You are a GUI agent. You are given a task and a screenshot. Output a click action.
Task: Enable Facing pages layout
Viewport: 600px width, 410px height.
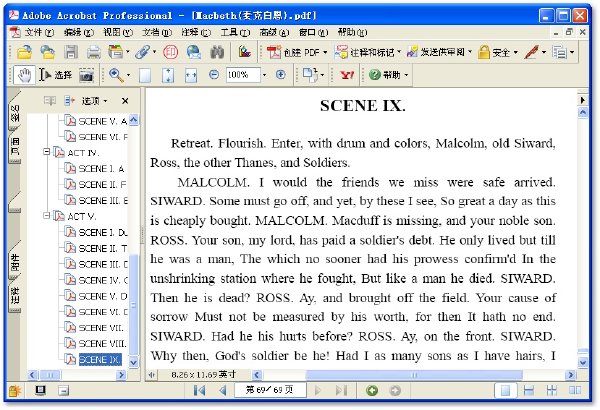[x=575, y=390]
